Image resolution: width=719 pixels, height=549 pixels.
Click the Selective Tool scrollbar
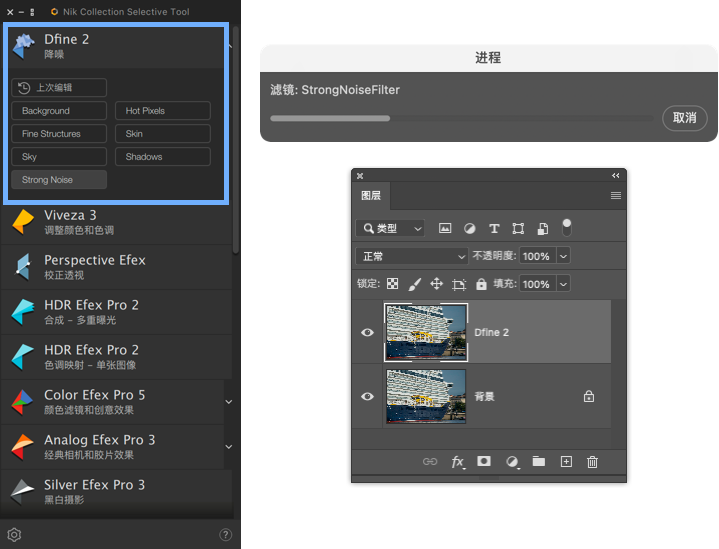(x=236, y=140)
